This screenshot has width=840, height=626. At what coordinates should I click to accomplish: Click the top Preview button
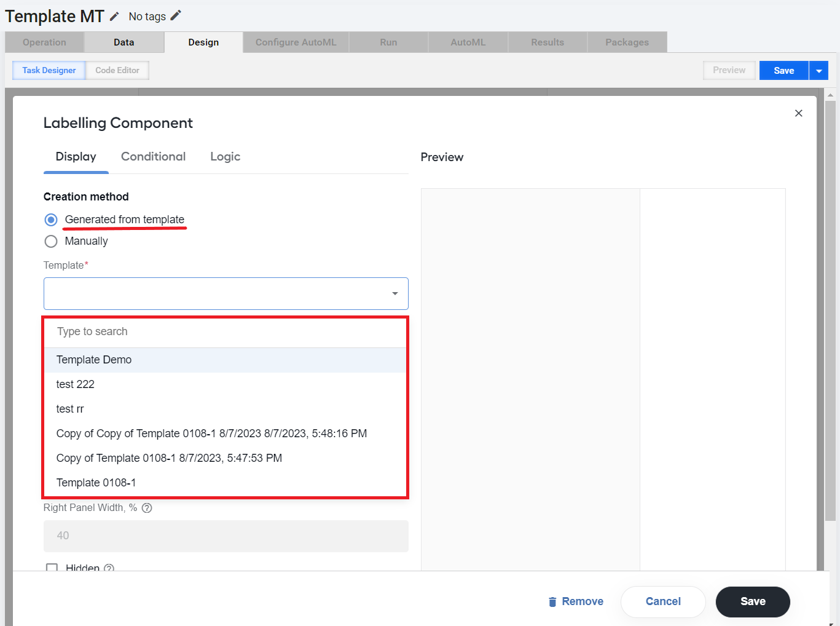[x=729, y=70]
